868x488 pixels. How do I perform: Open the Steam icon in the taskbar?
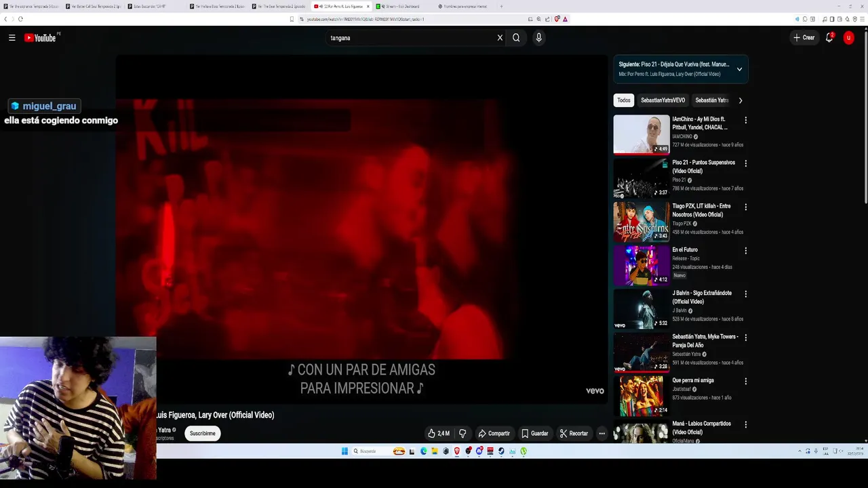point(501,451)
